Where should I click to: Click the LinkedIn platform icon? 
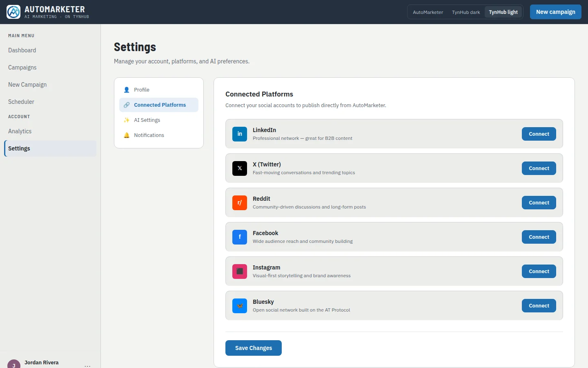pos(240,134)
